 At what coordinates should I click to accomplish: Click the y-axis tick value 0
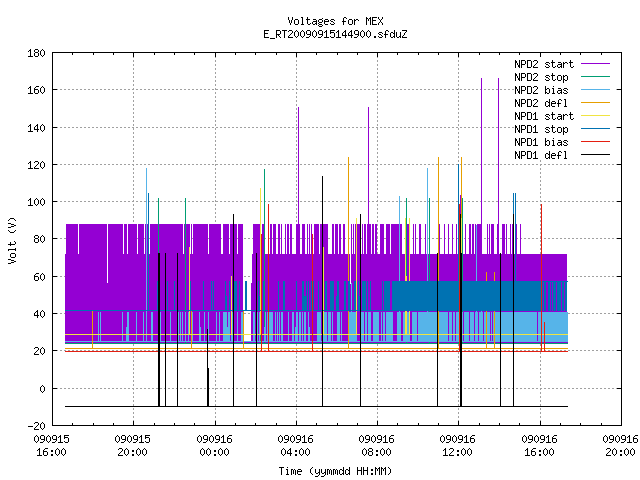[42, 389]
